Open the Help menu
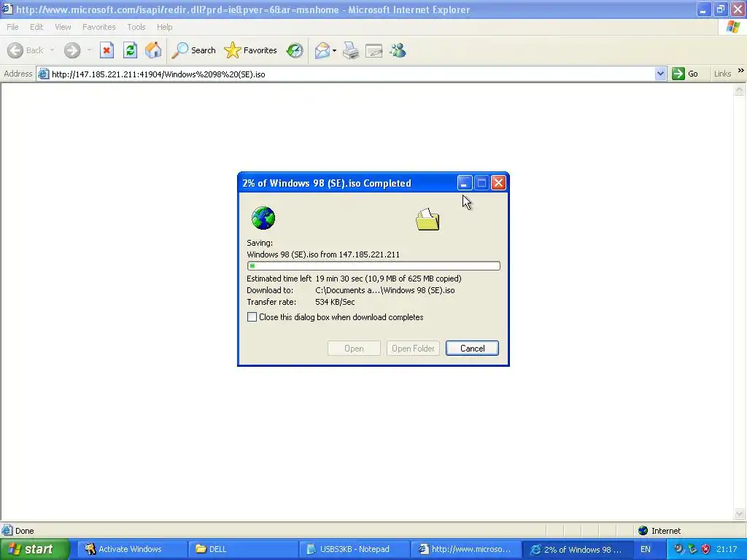This screenshot has height=560, width=747. pyautogui.click(x=164, y=27)
